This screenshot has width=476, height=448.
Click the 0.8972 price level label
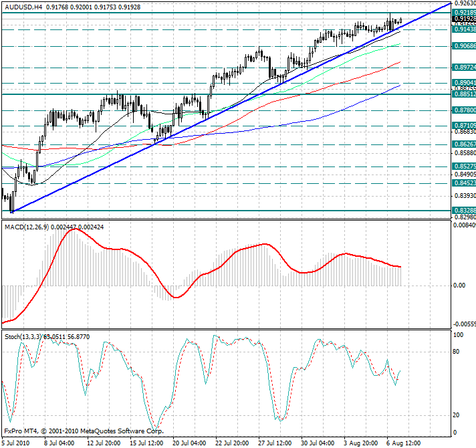pyautogui.click(x=464, y=68)
